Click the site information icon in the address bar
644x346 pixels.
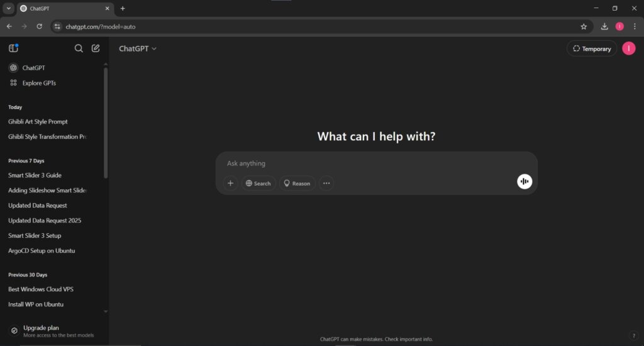tap(57, 26)
